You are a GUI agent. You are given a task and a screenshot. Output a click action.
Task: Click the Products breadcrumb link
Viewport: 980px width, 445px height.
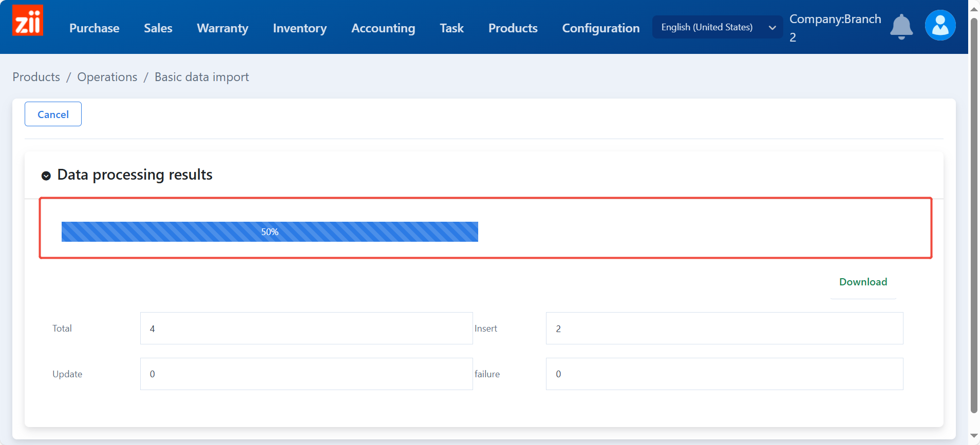click(36, 77)
